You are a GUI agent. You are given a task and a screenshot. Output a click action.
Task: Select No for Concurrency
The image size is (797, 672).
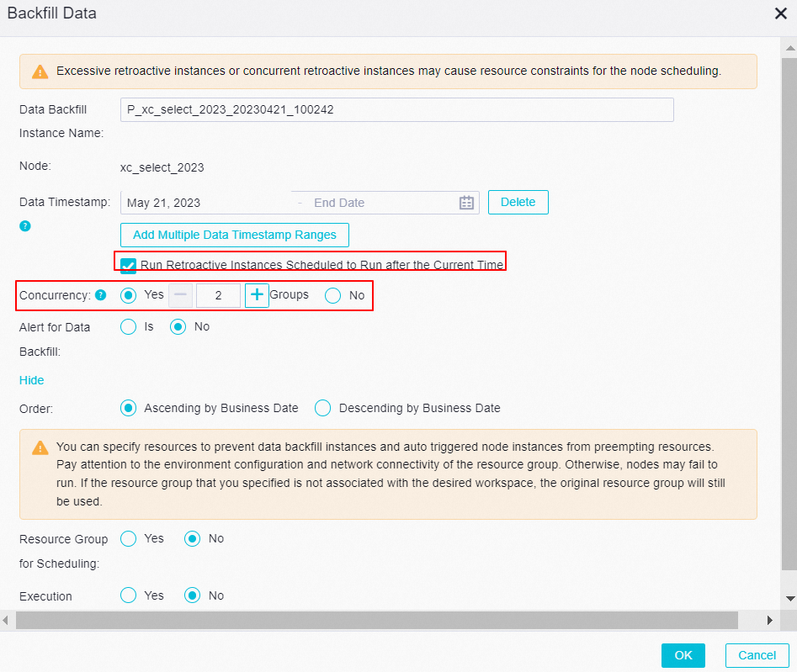pyautogui.click(x=333, y=295)
